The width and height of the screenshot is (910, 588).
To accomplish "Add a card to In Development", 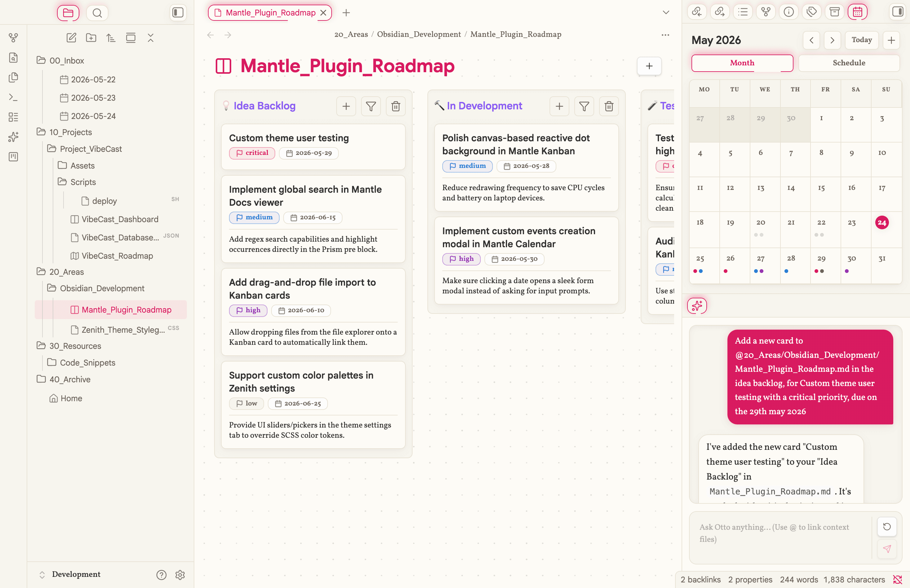I will tap(559, 106).
